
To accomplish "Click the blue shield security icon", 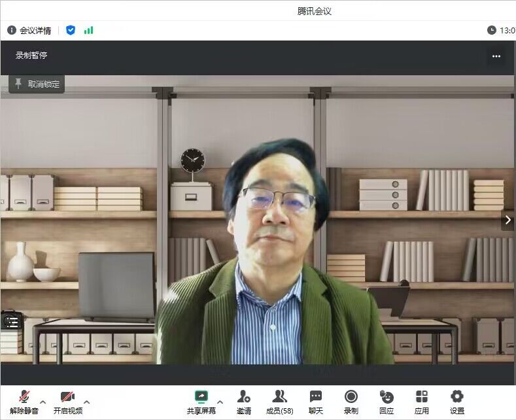I will (71, 30).
